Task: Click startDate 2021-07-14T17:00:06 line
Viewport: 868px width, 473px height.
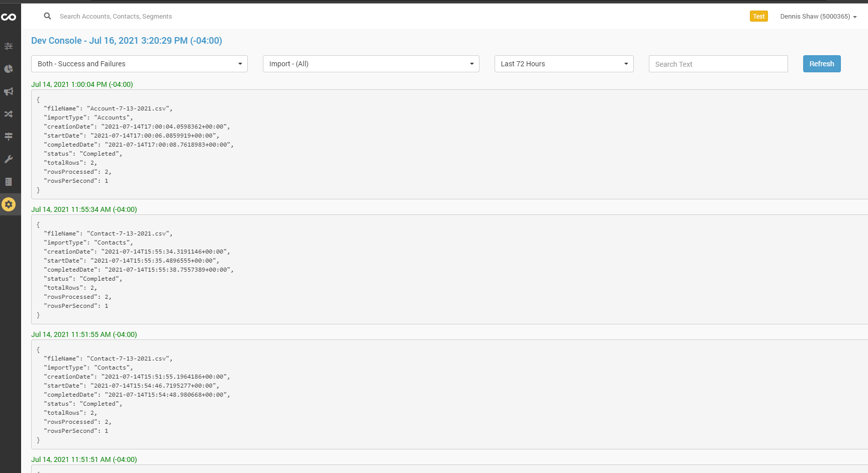Action: click(132, 136)
